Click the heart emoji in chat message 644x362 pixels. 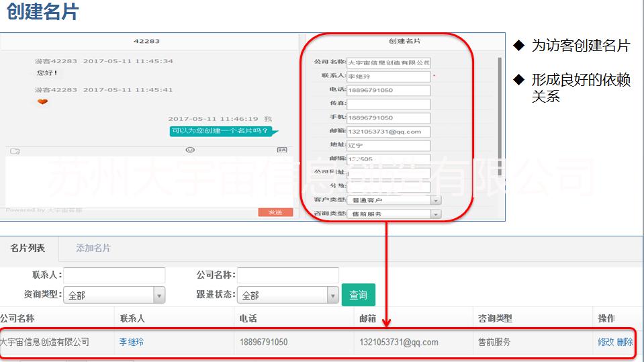click(42, 102)
